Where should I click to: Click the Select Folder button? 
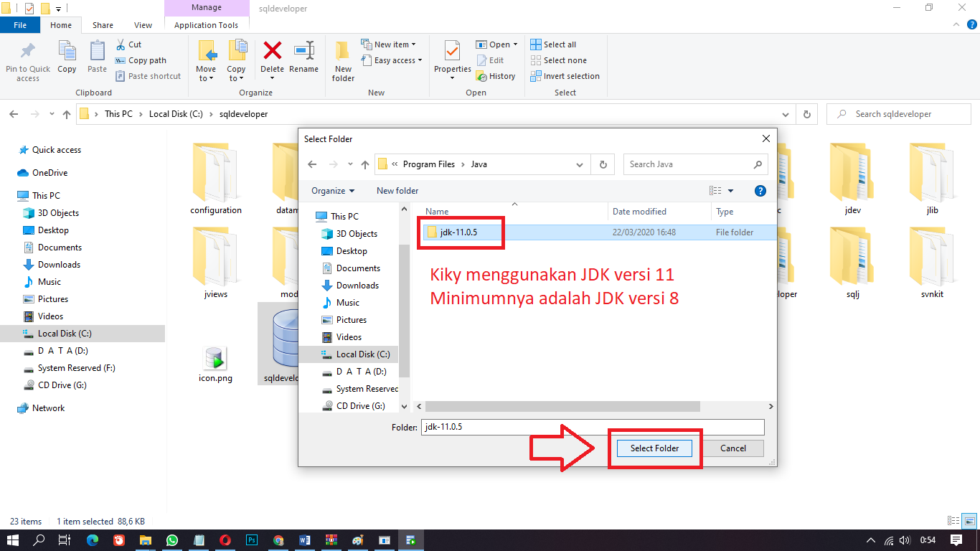[x=654, y=448]
